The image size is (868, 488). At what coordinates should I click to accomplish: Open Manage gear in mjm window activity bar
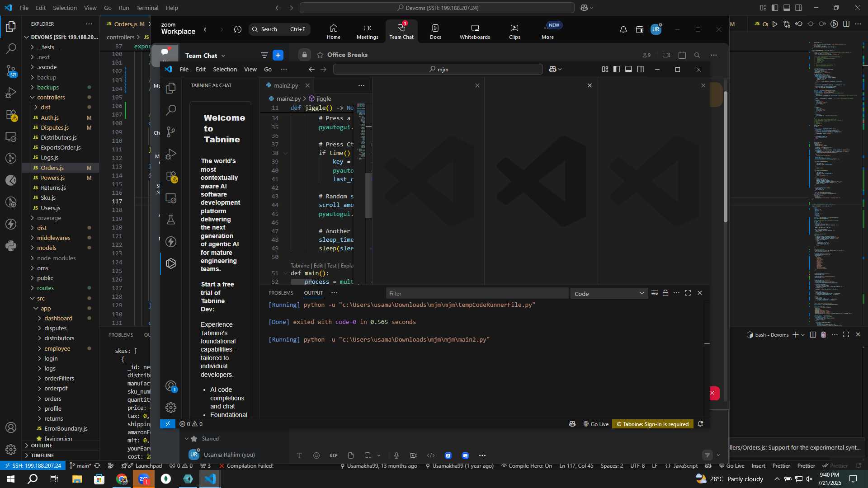[171, 408]
